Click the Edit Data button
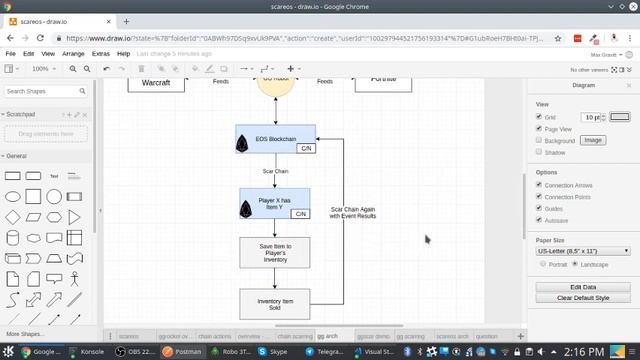Screen dimensions: 640x360 [x=583, y=287]
